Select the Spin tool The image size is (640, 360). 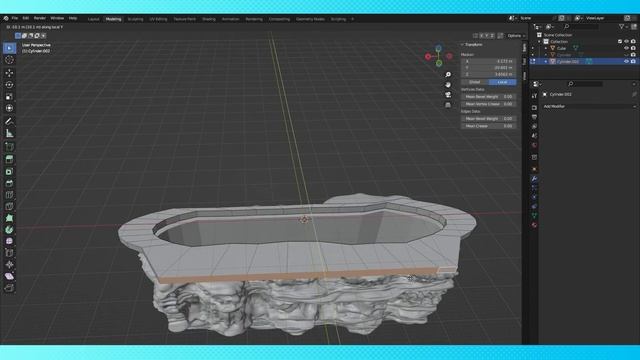pos(9,230)
